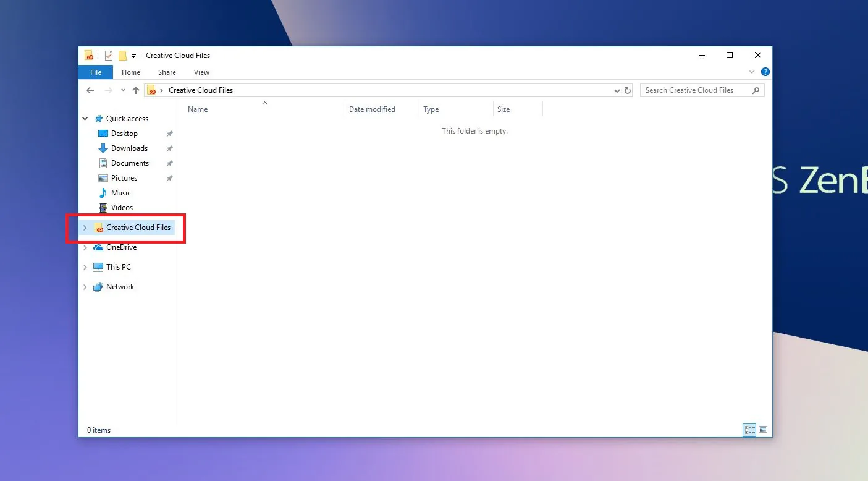Open the recent locations dropdown arrow
The image size is (868, 481).
pos(123,90)
